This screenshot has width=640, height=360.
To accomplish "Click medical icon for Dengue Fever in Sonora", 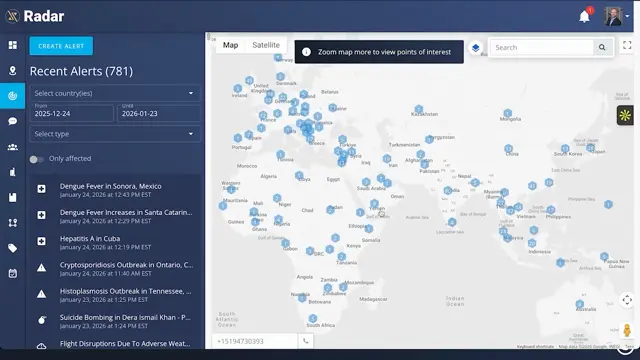I will [x=42, y=189].
